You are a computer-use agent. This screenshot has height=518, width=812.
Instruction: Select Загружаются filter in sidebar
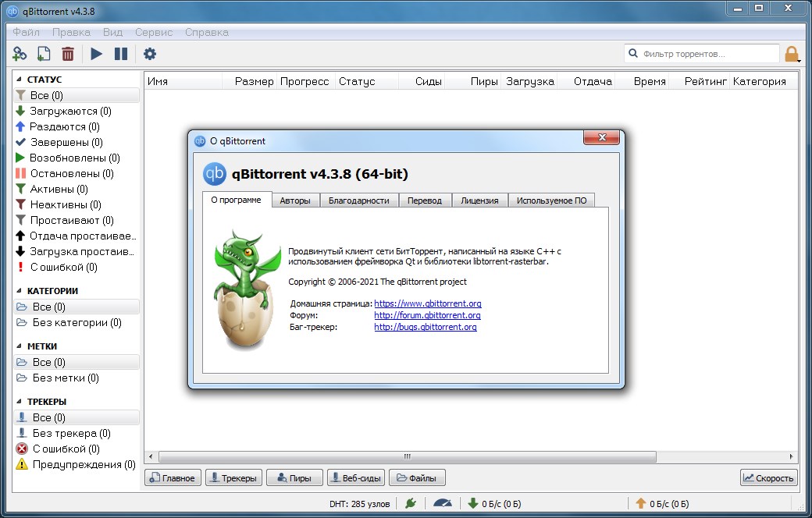point(70,111)
